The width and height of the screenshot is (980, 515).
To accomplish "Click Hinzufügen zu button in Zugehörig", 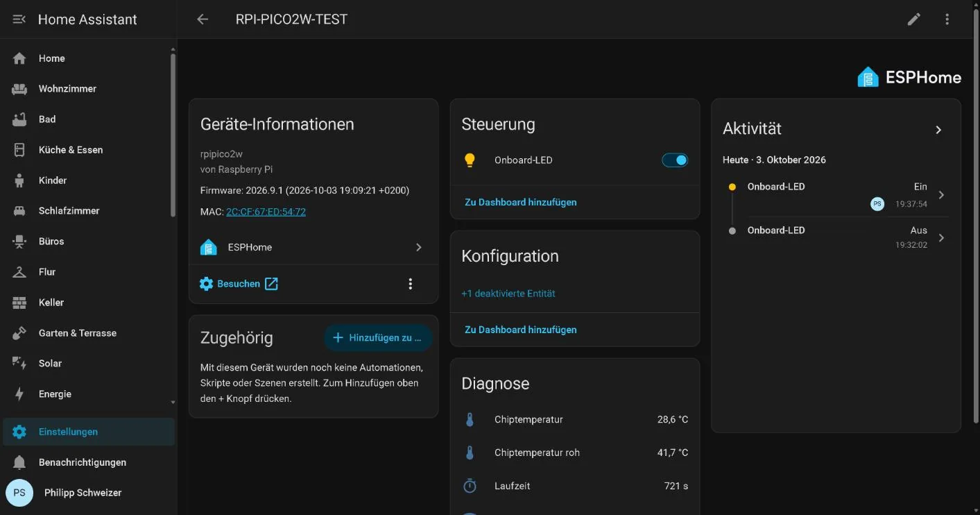I will tap(378, 338).
